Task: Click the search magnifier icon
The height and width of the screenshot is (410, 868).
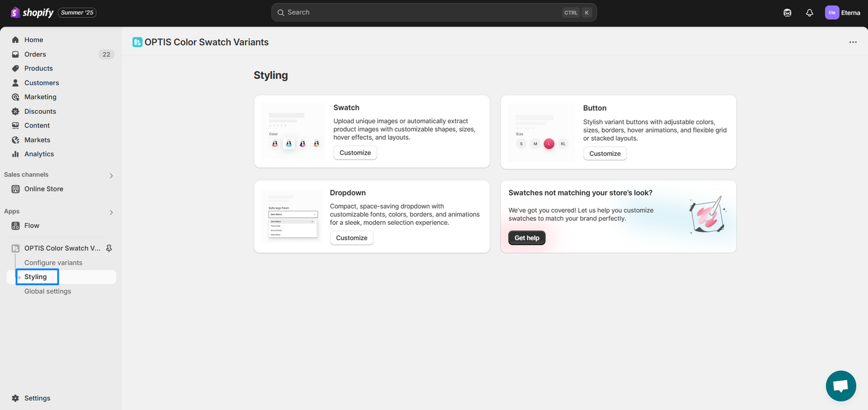Action: click(281, 12)
